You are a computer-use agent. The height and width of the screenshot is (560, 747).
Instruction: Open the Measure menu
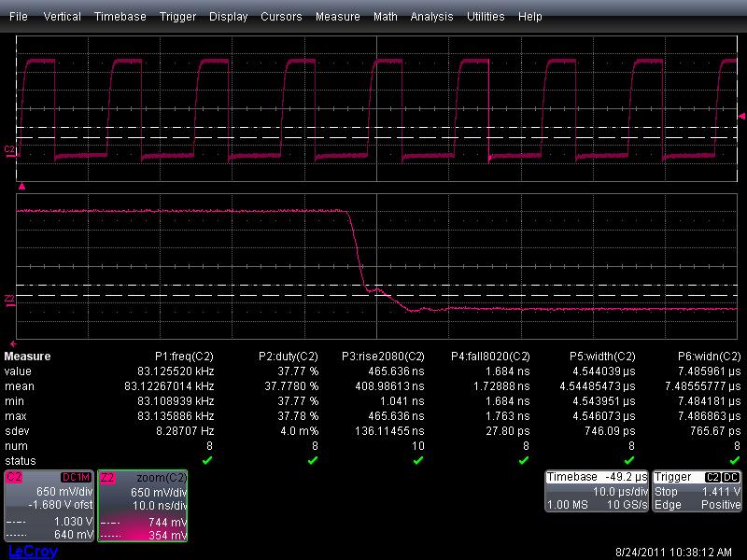coord(337,16)
